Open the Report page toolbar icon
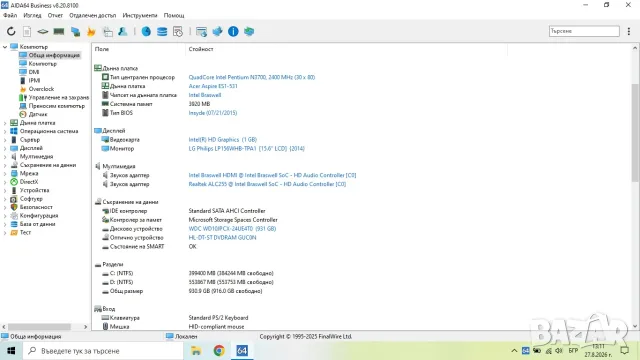 27,31
